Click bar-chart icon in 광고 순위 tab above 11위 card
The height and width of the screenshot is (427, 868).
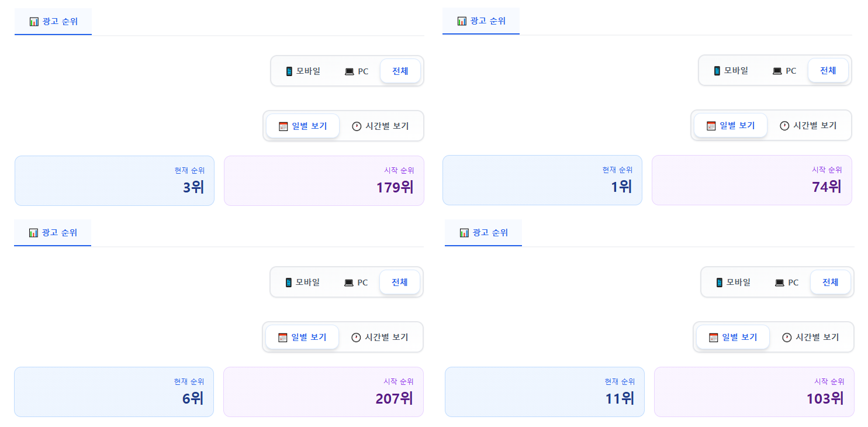coord(464,233)
